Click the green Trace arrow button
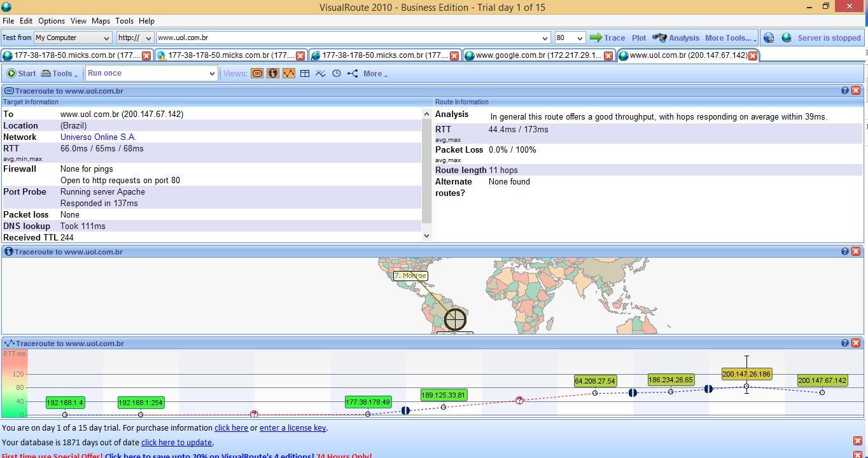The image size is (868, 458). (607, 38)
